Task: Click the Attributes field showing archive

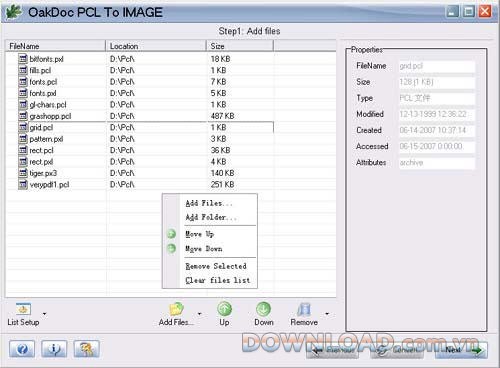Action: pos(437,163)
